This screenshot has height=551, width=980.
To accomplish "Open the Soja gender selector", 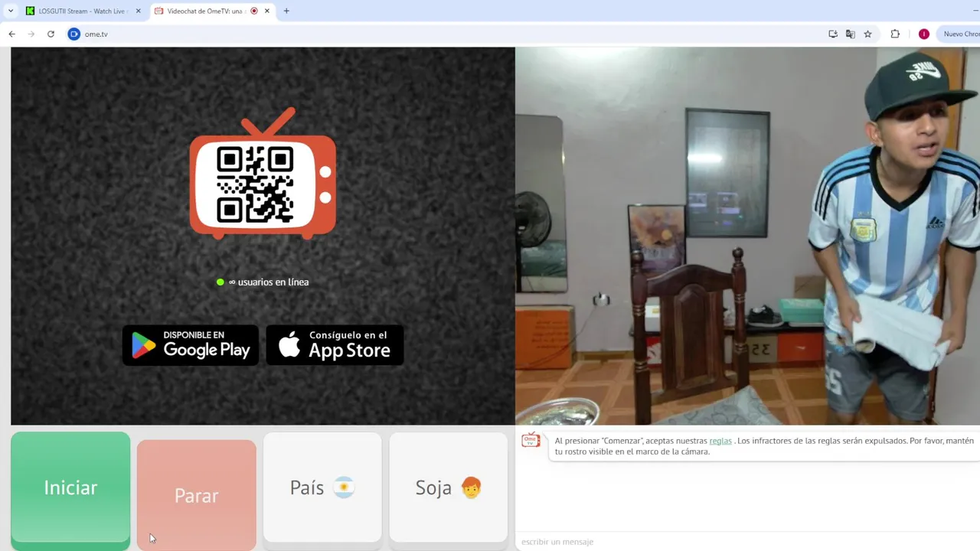I will click(x=449, y=487).
